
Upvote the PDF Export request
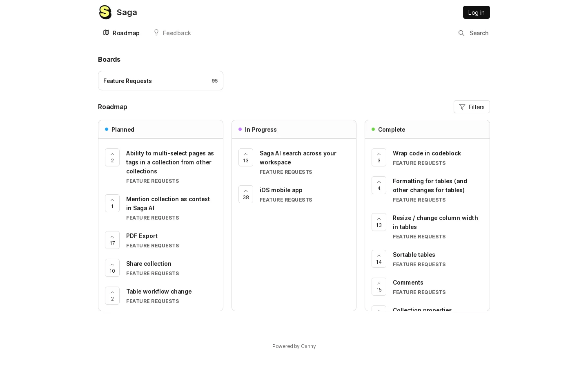pos(112,240)
